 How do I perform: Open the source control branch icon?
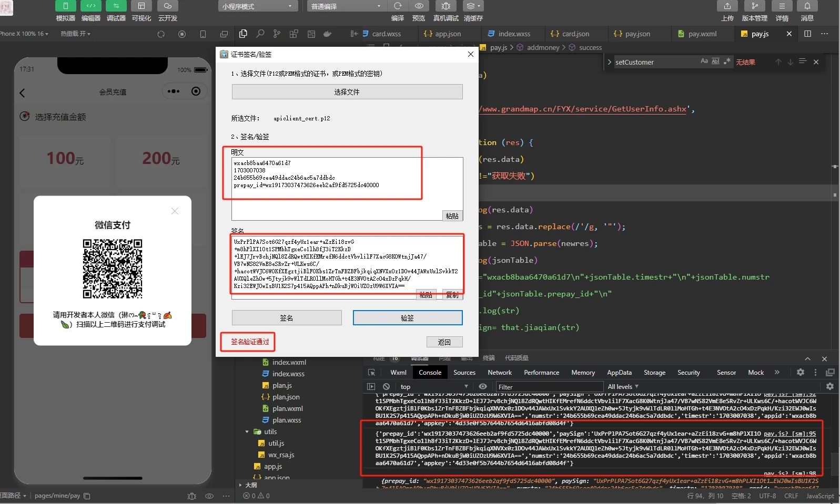pos(277,34)
